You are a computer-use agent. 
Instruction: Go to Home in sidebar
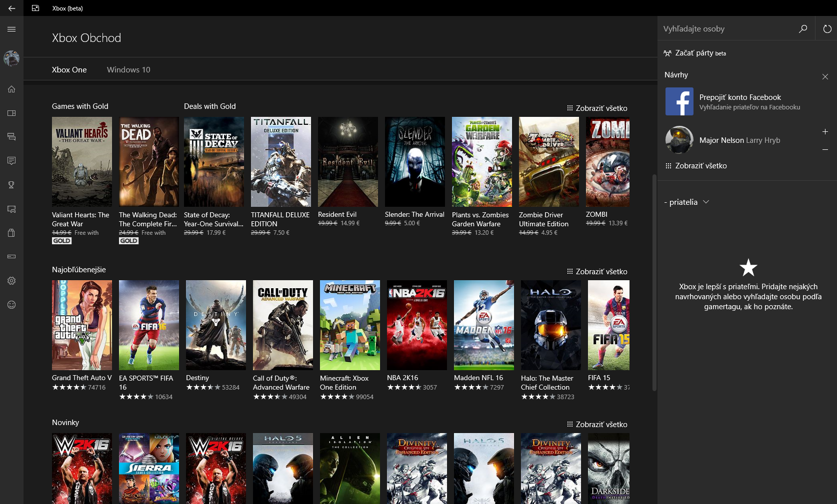click(11, 89)
